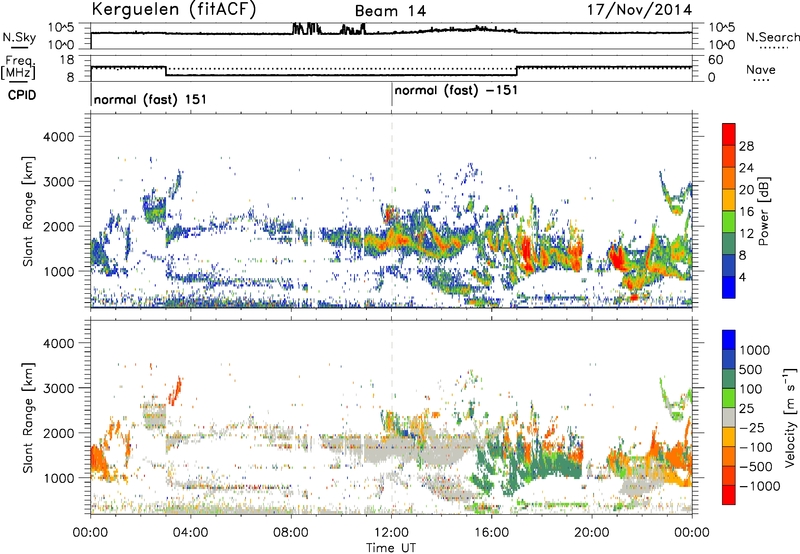The width and height of the screenshot is (800, 554).
Task: Select the "24" tick on the Power colorbar
Action: (746, 168)
